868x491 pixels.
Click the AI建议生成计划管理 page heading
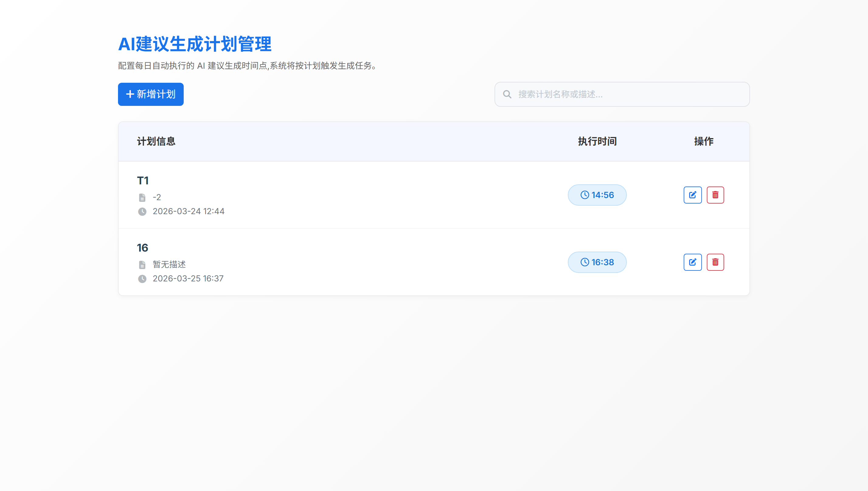click(195, 44)
